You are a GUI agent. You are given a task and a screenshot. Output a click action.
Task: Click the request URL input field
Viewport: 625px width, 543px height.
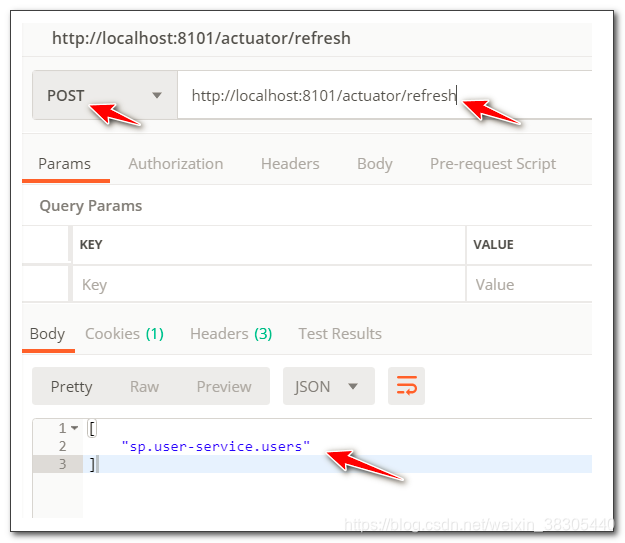click(x=385, y=95)
